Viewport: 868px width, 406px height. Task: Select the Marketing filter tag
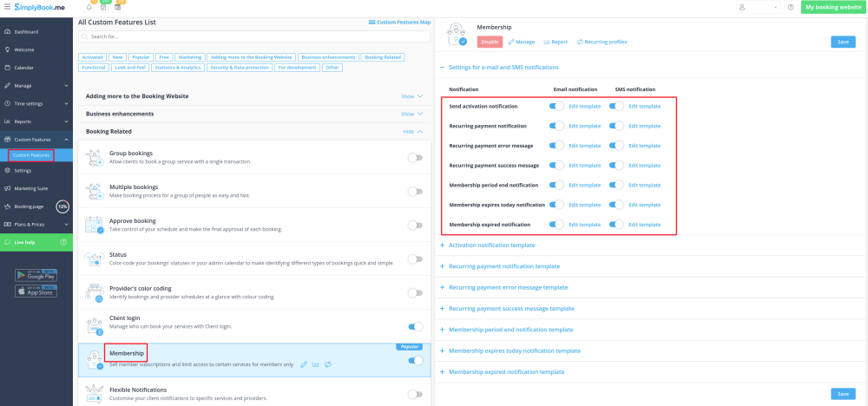pyautogui.click(x=189, y=56)
